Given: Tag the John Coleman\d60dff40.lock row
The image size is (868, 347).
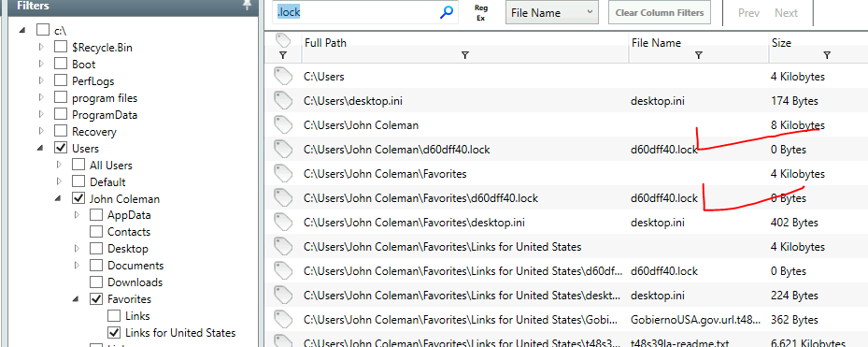Looking at the screenshot, I should pos(283,149).
